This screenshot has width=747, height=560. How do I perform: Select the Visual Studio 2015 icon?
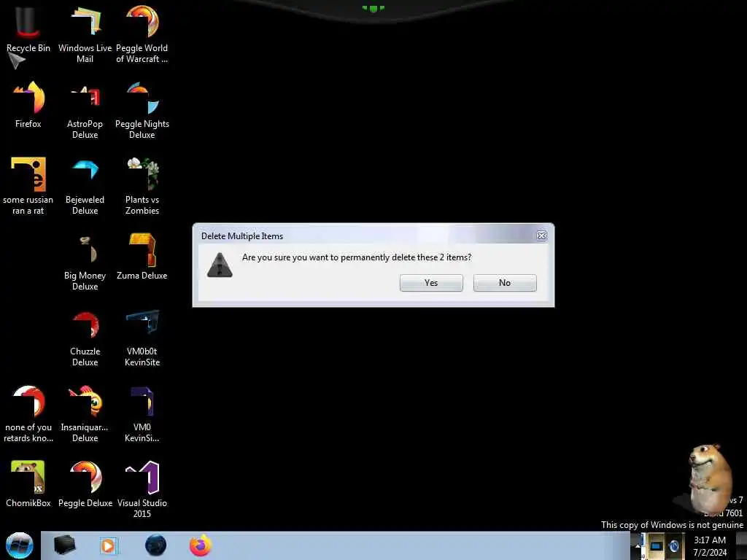coord(142,489)
